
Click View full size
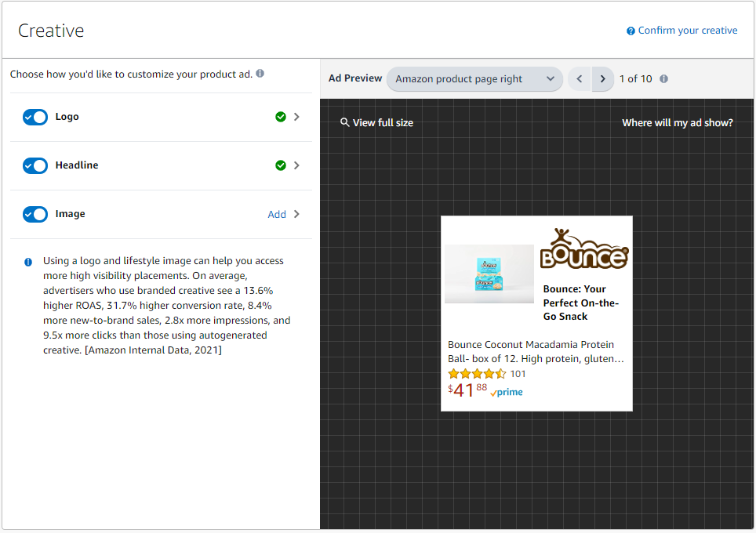point(383,123)
